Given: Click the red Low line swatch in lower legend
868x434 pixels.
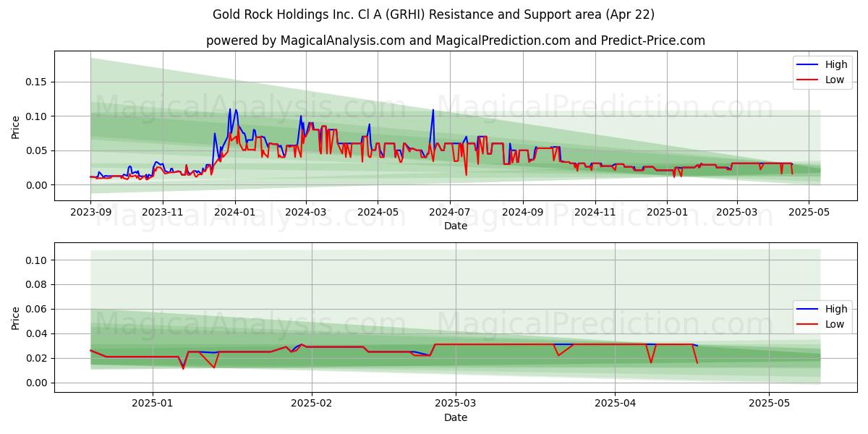Looking at the screenshot, I should pos(808,324).
